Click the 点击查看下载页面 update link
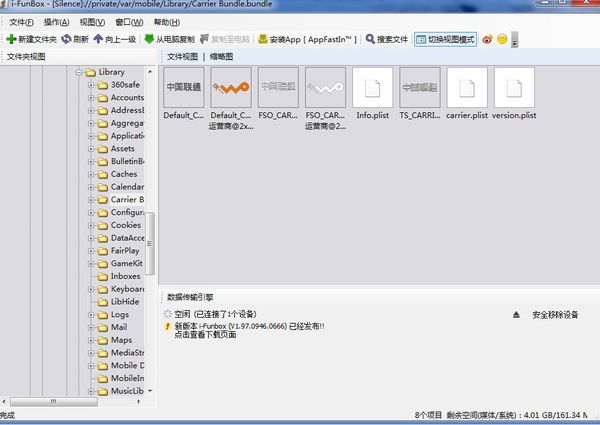The width and height of the screenshot is (600, 425). pyautogui.click(x=205, y=335)
